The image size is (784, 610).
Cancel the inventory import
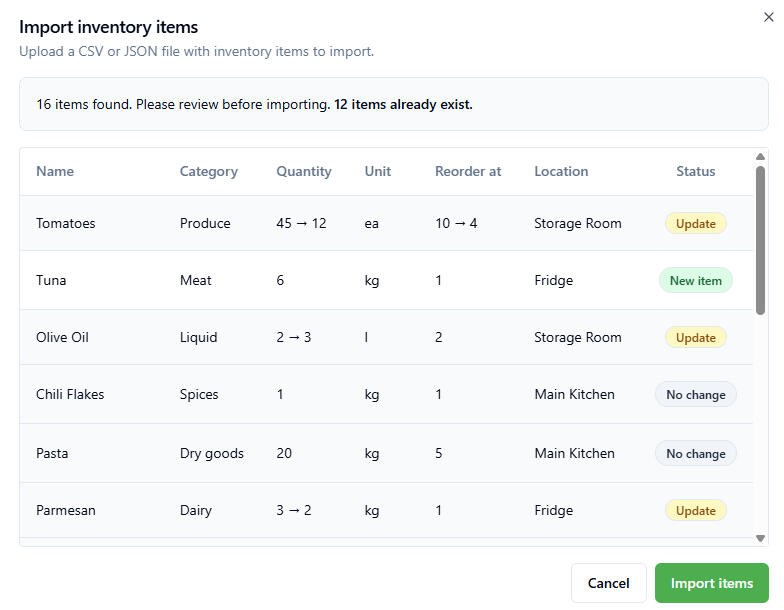[608, 583]
